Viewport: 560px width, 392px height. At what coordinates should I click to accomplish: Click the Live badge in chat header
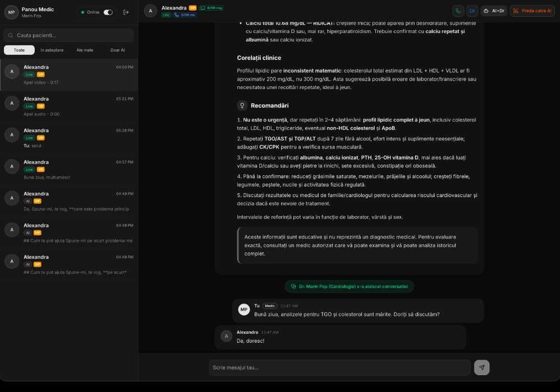(166, 15)
